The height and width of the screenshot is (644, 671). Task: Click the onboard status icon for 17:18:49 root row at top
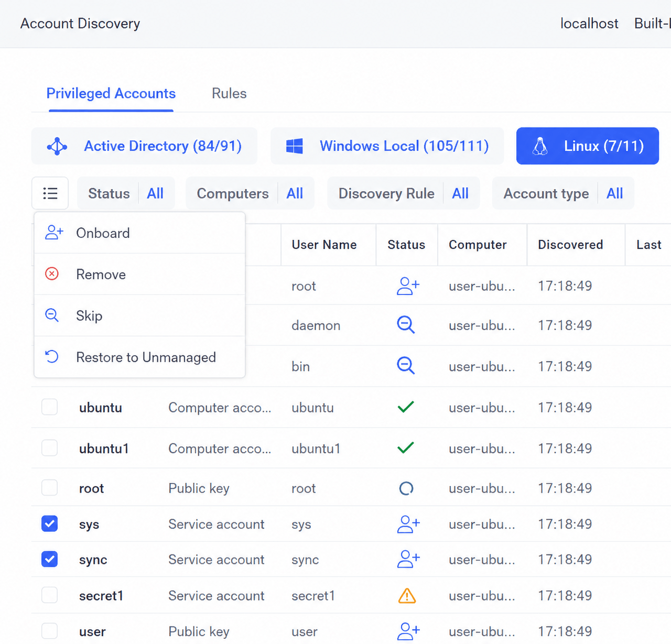coord(408,286)
